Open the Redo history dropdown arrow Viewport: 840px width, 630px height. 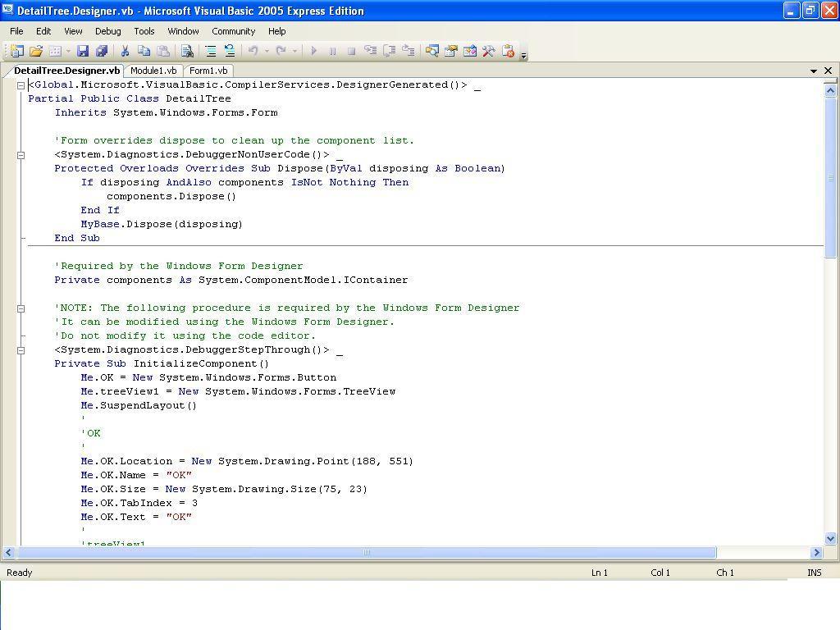point(294,51)
